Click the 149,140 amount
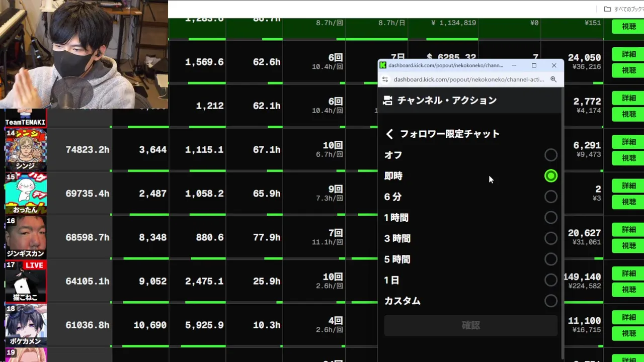Image resolution: width=644 pixels, height=362 pixels. (583, 277)
